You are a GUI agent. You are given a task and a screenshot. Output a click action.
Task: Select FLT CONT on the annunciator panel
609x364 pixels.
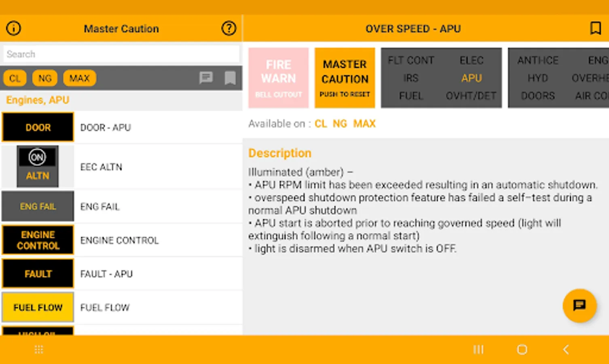click(411, 60)
